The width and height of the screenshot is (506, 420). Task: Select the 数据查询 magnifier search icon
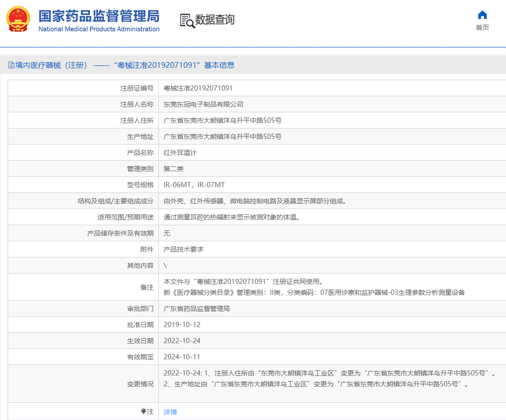tap(186, 20)
